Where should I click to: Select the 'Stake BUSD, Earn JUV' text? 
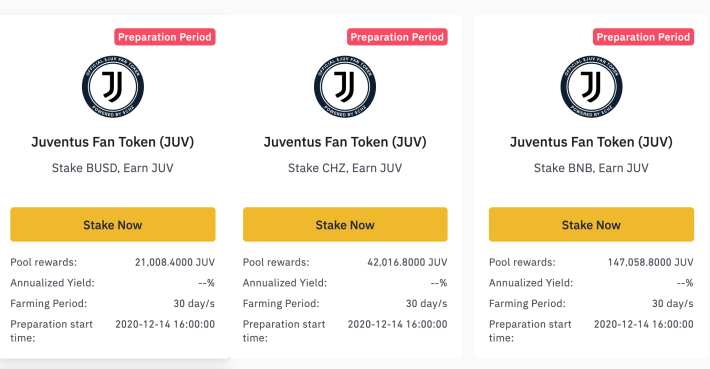coord(113,168)
